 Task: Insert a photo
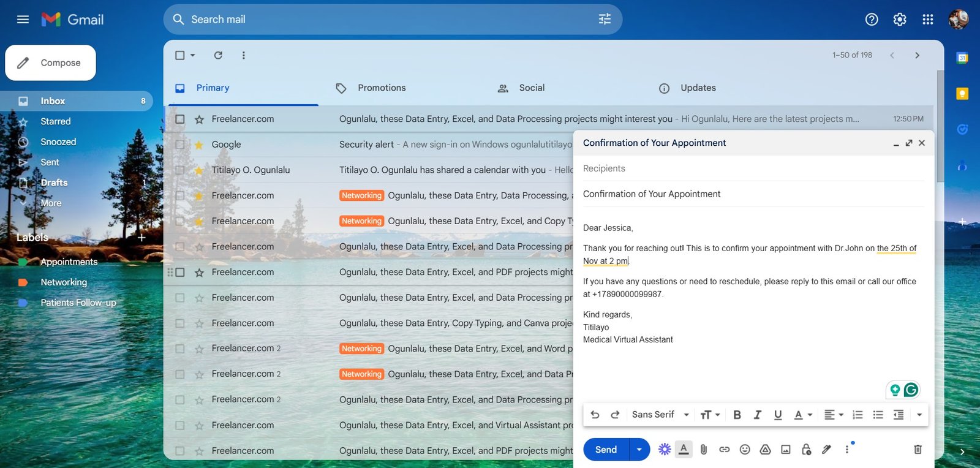point(786,450)
